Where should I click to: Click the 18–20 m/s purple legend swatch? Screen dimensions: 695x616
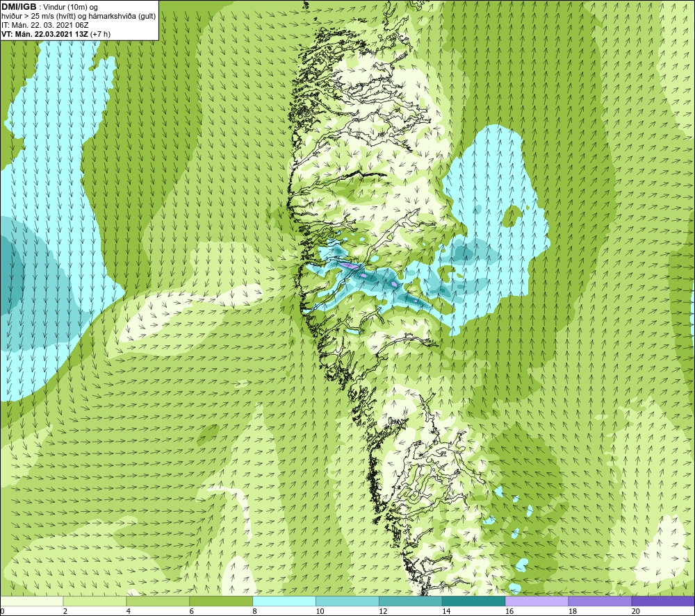pyautogui.click(x=600, y=601)
